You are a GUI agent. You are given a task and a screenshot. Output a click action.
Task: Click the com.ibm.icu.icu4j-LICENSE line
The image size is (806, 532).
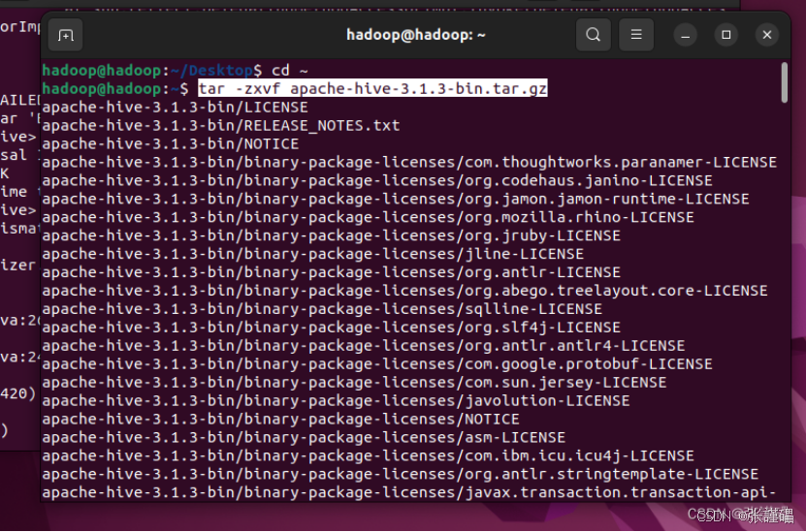[x=368, y=456]
